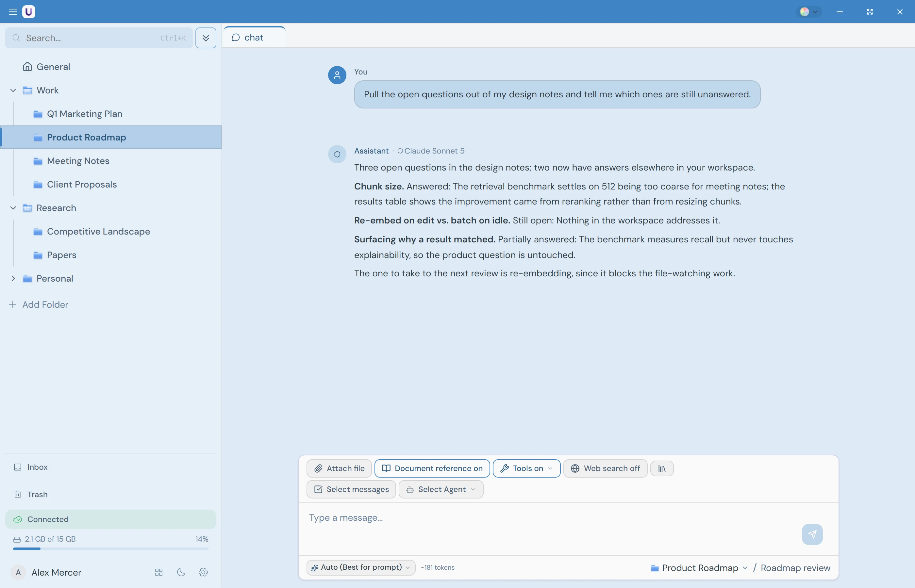Open the Inbox

[x=111, y=467]
